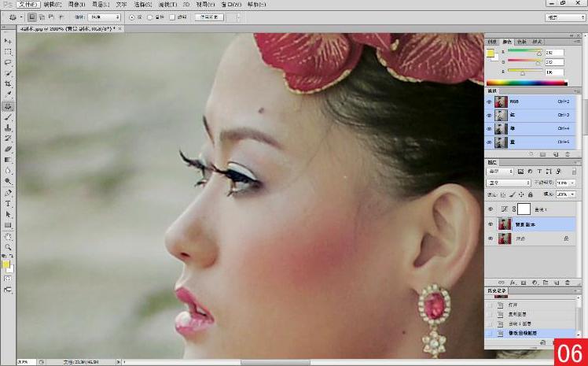Hide the 红 channel eye
The image size is (588, 366).
click(x=489, y=115)
